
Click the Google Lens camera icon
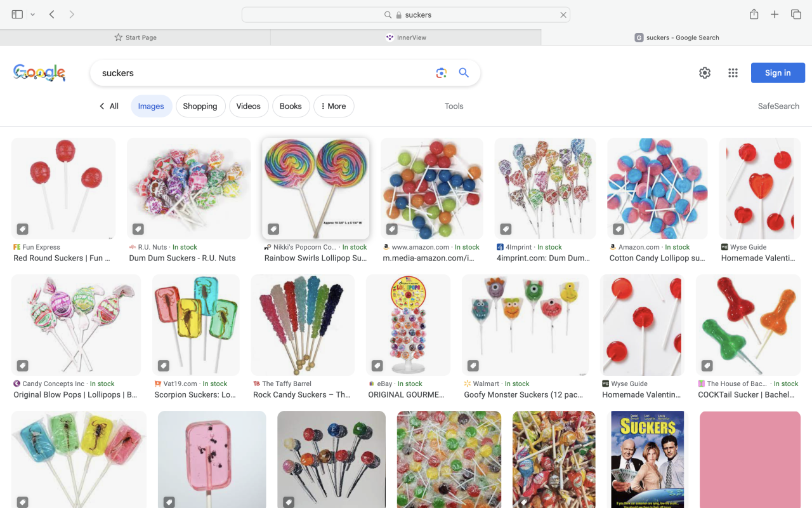pyautogui.click(x=442, y=73)
